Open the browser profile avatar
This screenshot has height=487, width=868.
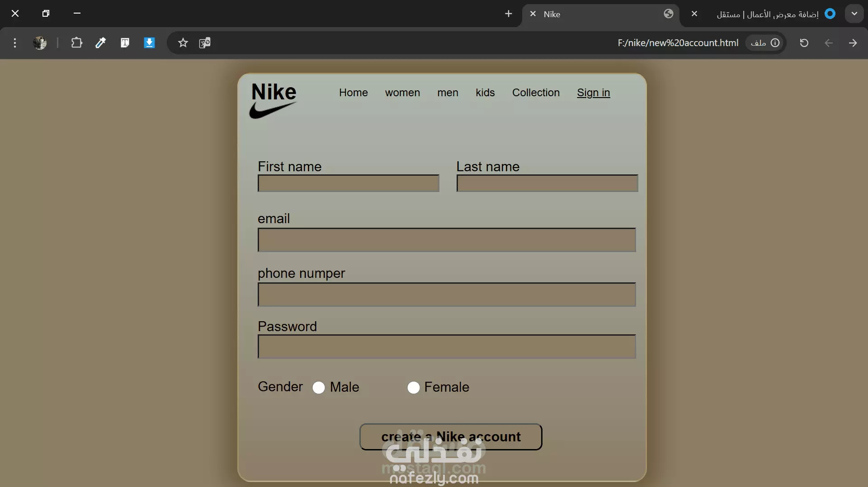click(x=40, y=43)
